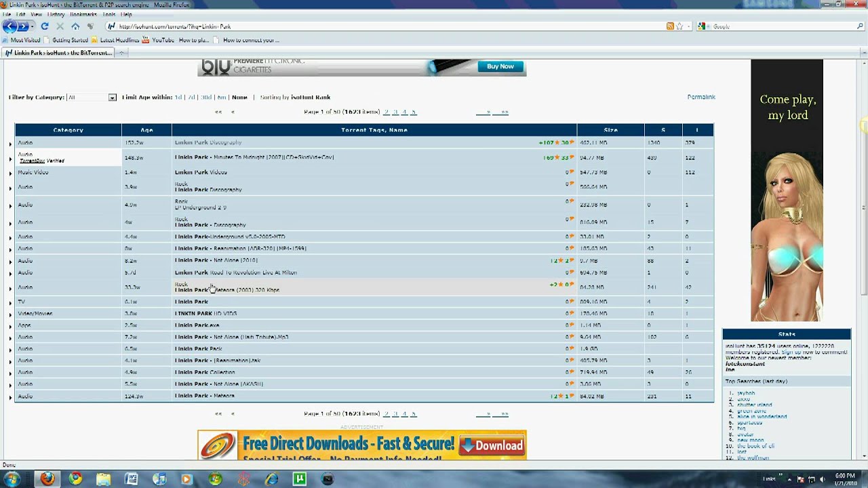Expand the 152.2w Linkin Park Discography row
This screenshot has height=488, width=868.
click(10, 143)
